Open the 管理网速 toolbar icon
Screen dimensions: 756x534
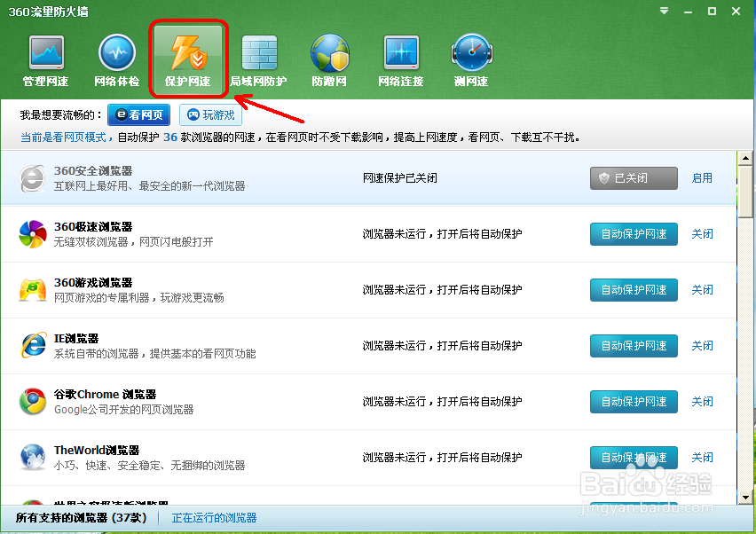tap(46, 60)
